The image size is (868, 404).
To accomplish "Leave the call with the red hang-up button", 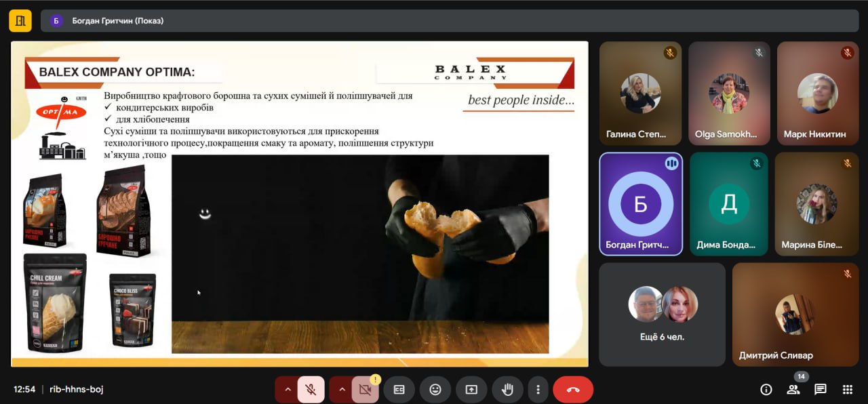I will coord(573,390).
